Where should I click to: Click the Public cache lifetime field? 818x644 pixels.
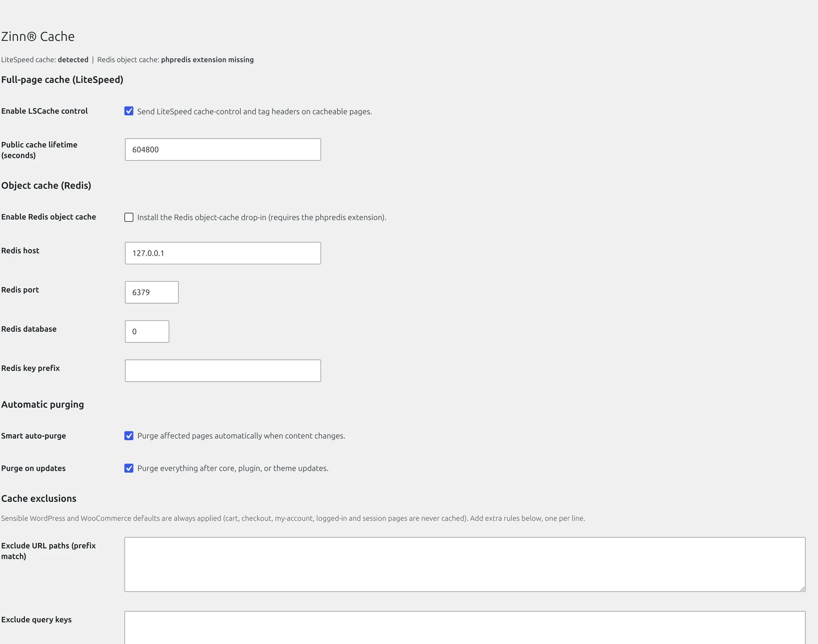(223, 149)
